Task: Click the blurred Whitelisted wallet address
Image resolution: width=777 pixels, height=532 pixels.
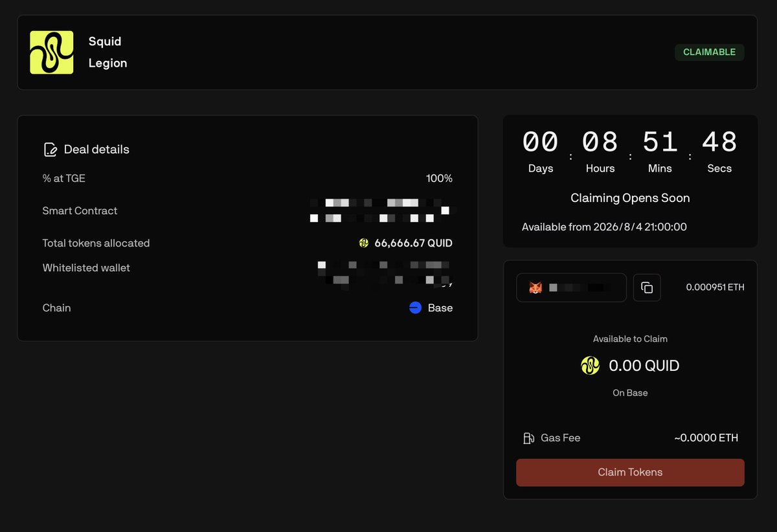Action: click(385, 274)
